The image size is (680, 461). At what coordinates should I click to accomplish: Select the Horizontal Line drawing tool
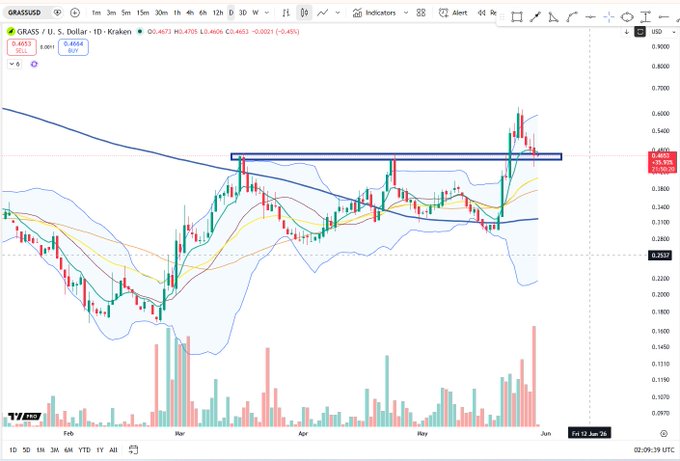[x=590, y=17]
